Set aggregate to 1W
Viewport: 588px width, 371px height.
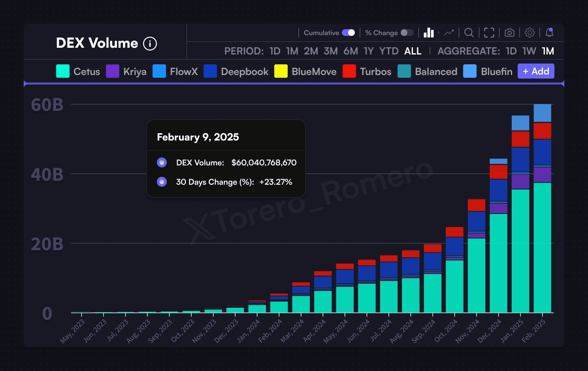(529, 51)
